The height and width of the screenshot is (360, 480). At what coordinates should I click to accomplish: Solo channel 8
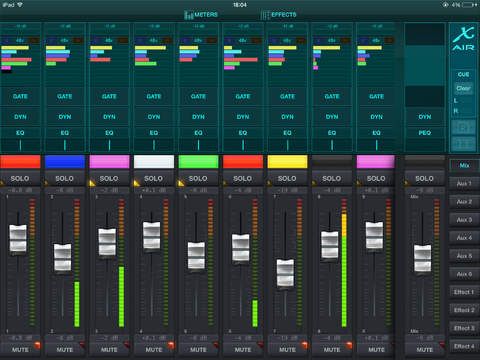click(x=332, y=179)
